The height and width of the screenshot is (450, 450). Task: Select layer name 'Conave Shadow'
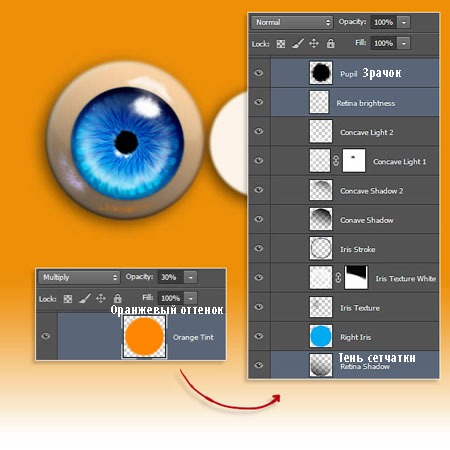[367, 220]
